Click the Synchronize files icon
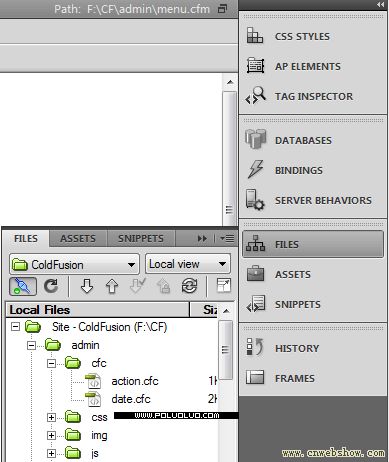This screenshot has height=462, width=389. click(189, 286)
